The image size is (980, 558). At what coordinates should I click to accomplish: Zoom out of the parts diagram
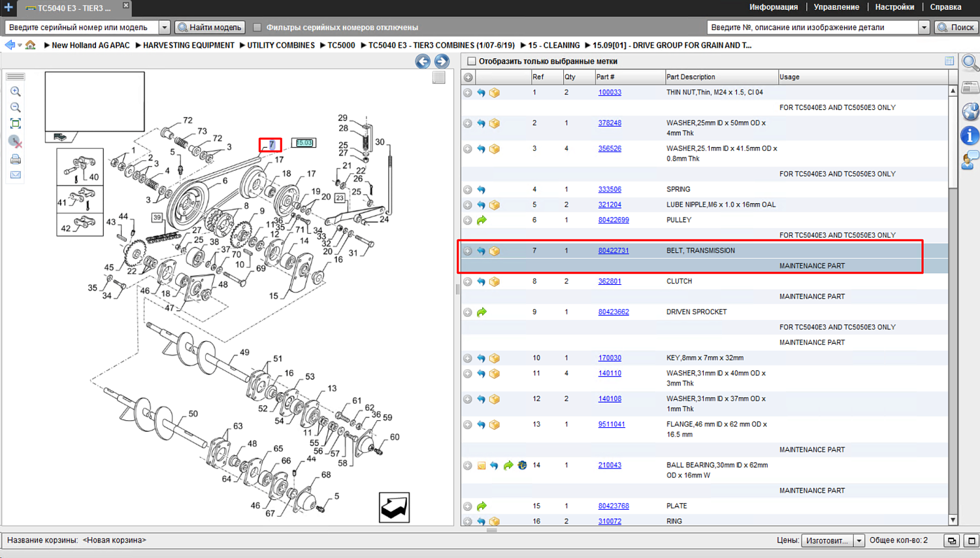(16, 108)
